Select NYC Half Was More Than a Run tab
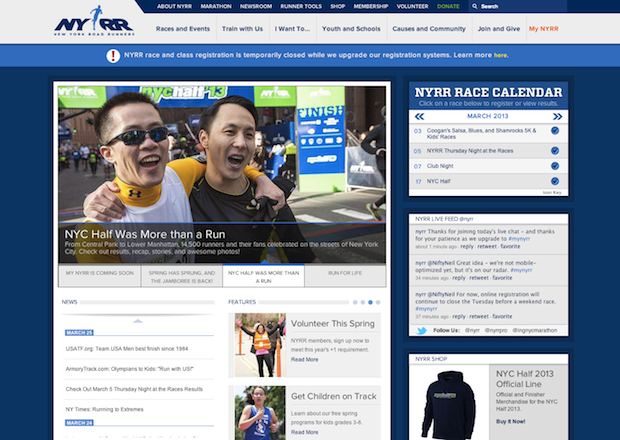Viewport: 620px width, 440px height. [264, 276]
